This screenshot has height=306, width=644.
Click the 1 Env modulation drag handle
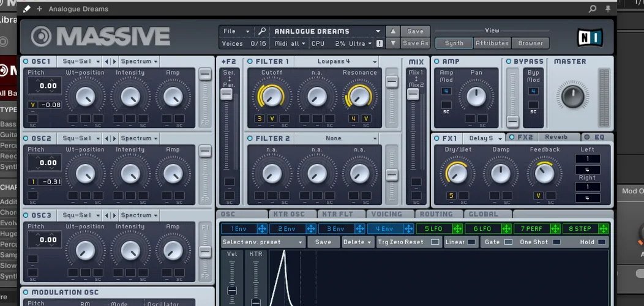point(262,229)
